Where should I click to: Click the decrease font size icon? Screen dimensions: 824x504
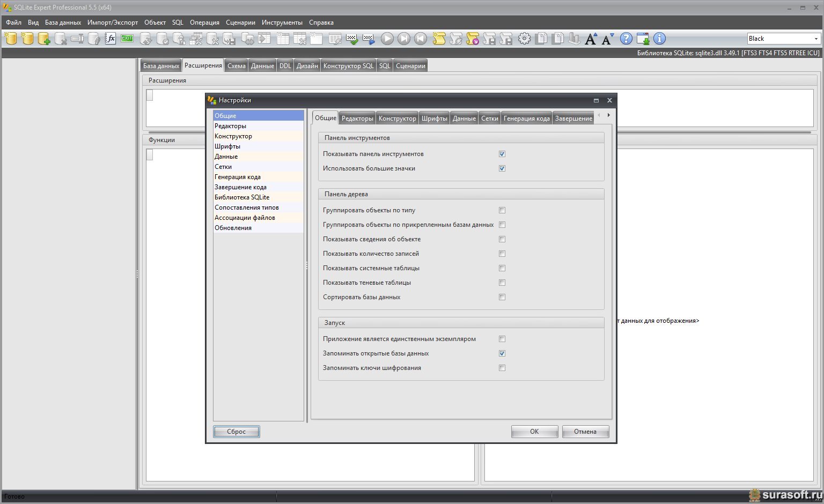click(x=607, y=39)
